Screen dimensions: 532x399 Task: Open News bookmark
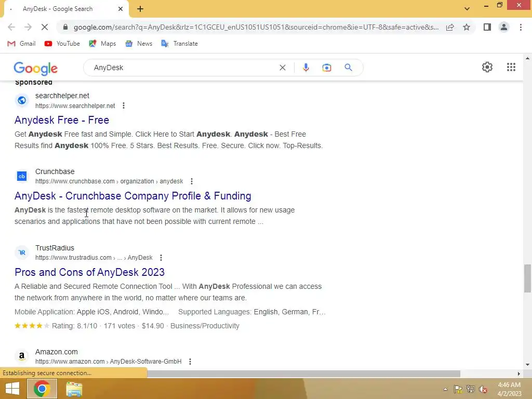click(x=138, y=44)
